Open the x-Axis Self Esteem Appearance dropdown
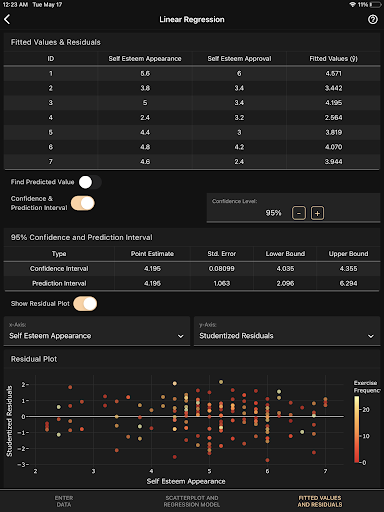This screenshot has height=512, width=384. tap(97, 331)
